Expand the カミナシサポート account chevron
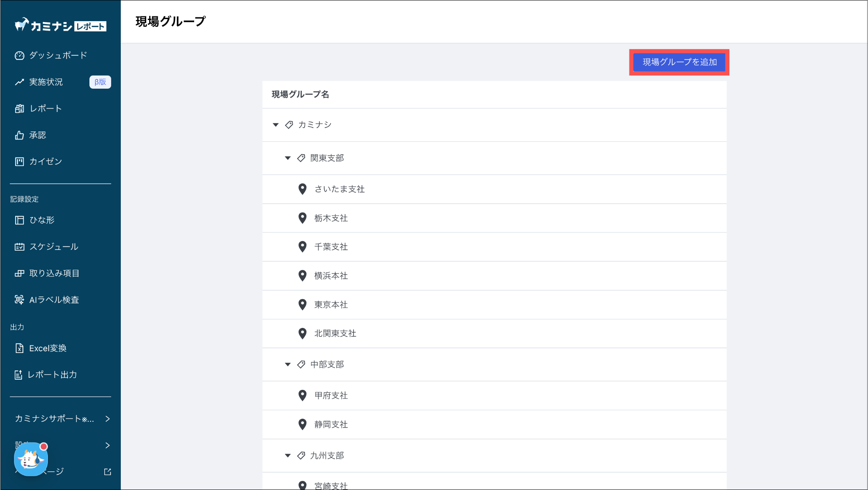 (x=108, y=419)
